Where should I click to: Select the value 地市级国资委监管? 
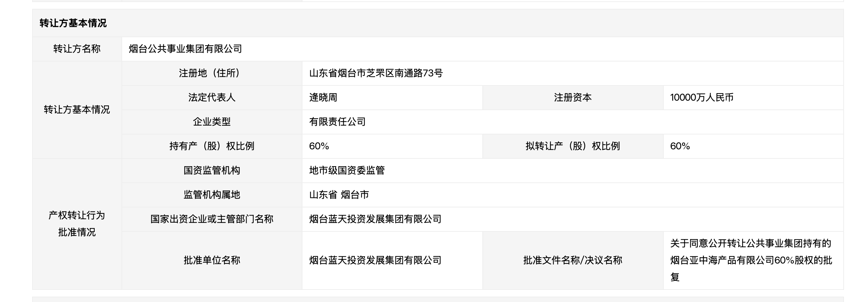[x=347, y=171]
